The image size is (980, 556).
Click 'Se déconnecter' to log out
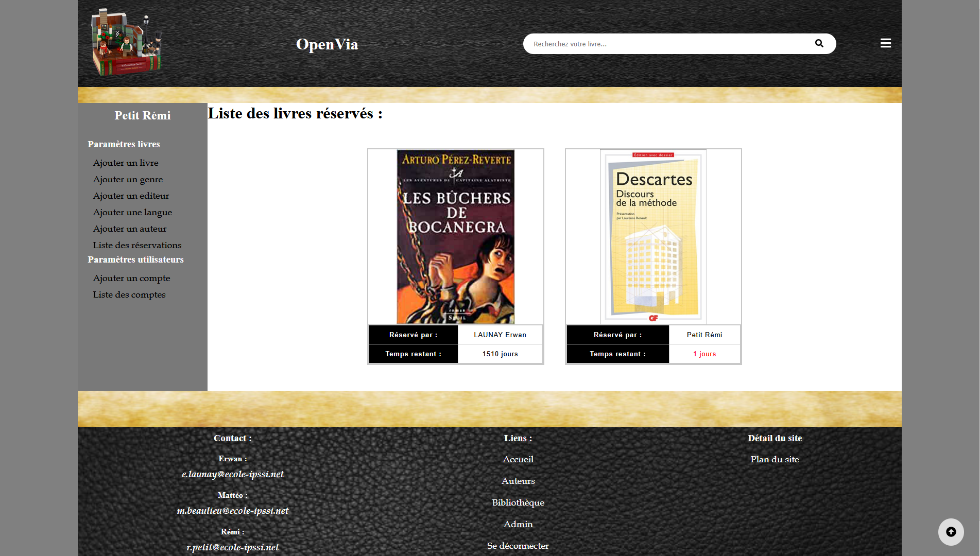coord(518,546)
